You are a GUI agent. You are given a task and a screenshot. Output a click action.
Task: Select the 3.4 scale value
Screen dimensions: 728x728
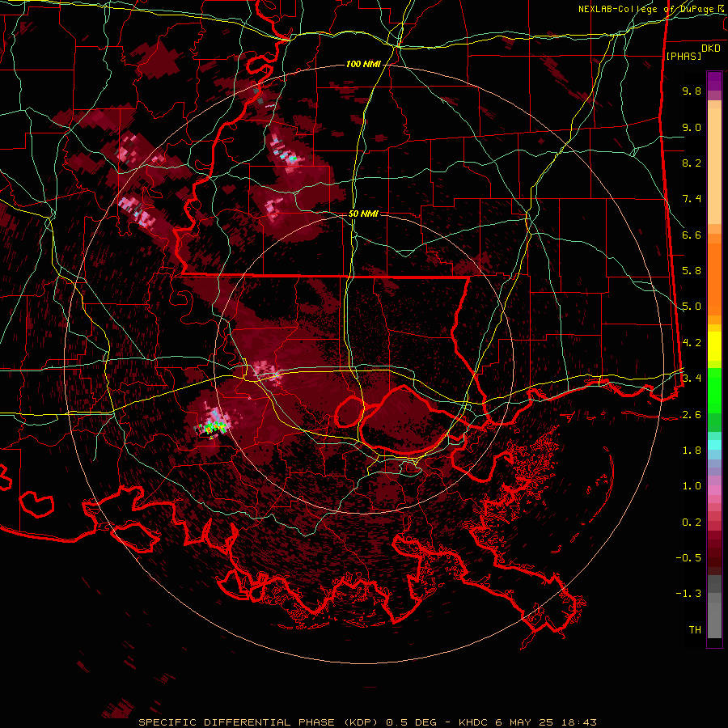[x=692, y=378]
